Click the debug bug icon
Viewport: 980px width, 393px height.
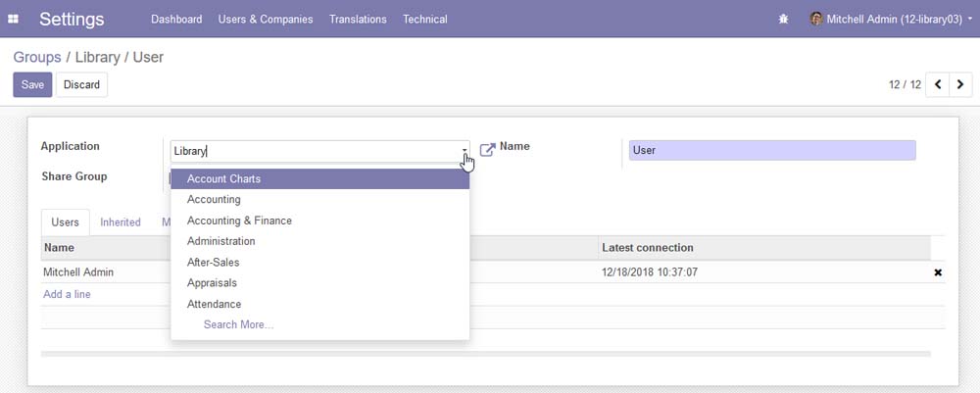(x=782, y=19)
